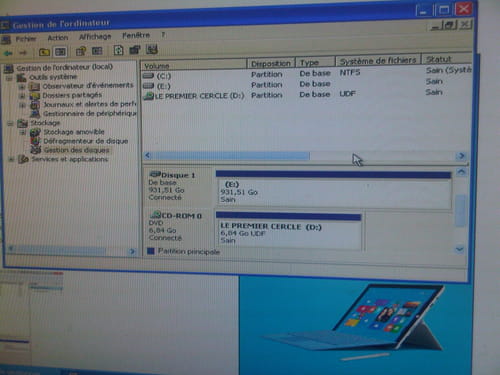The width and height of the screenshot is (500, 375).
Task: Click the Forward arrow toolbar icon
Action: pos(23,53)
